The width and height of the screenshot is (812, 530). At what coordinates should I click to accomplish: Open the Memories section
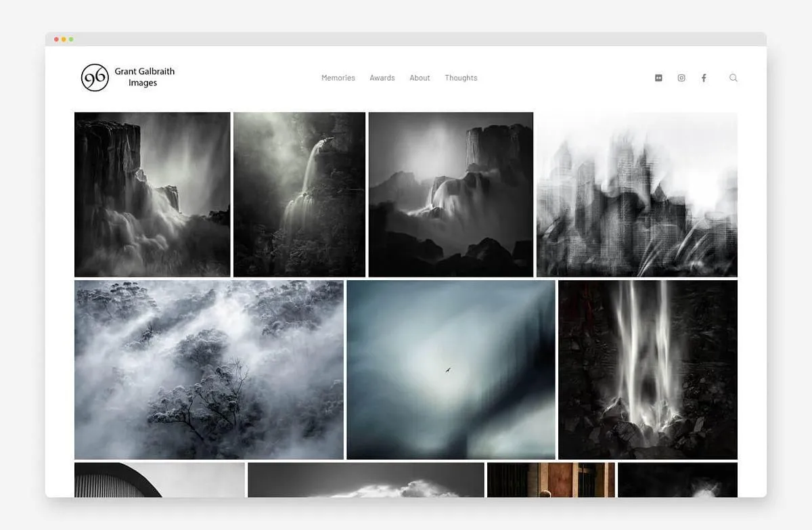point(338,78)
